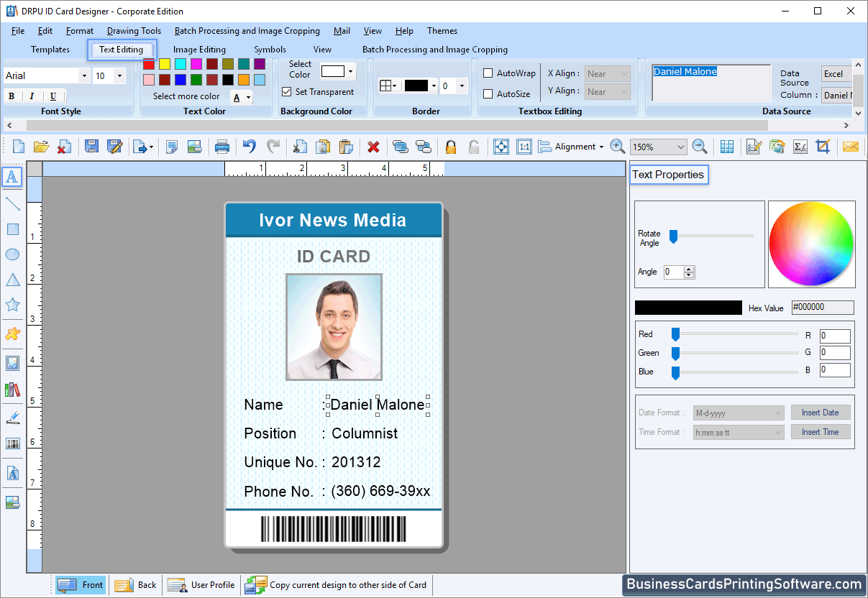Viewport: 868px width, 598px height.
Task: Choose the Star shape tool
Action: coord(12,305)
